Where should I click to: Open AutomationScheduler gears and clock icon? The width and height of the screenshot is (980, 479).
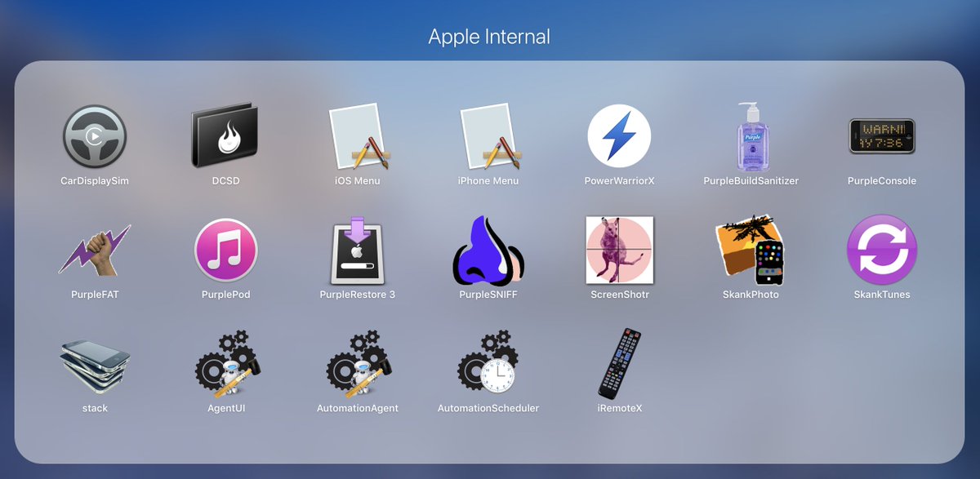[x=488, y=364]
